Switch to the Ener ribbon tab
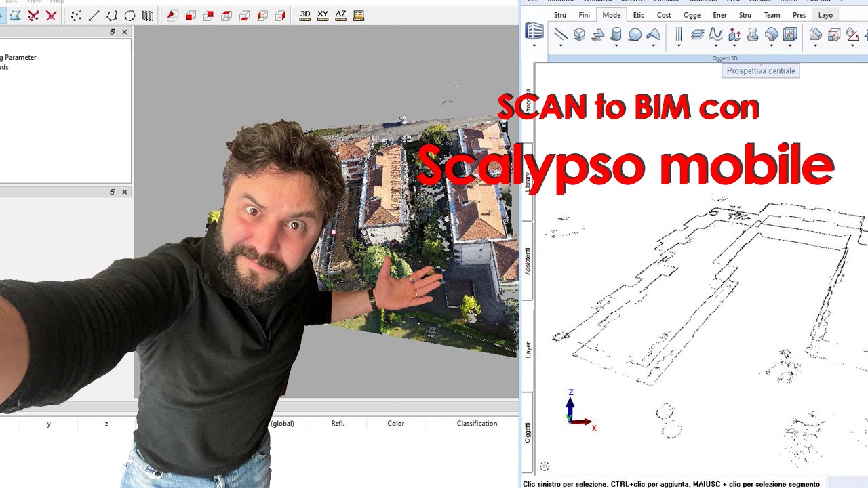Image resolution: width=868 pixels, height=488 pixels. click(720, 15)
